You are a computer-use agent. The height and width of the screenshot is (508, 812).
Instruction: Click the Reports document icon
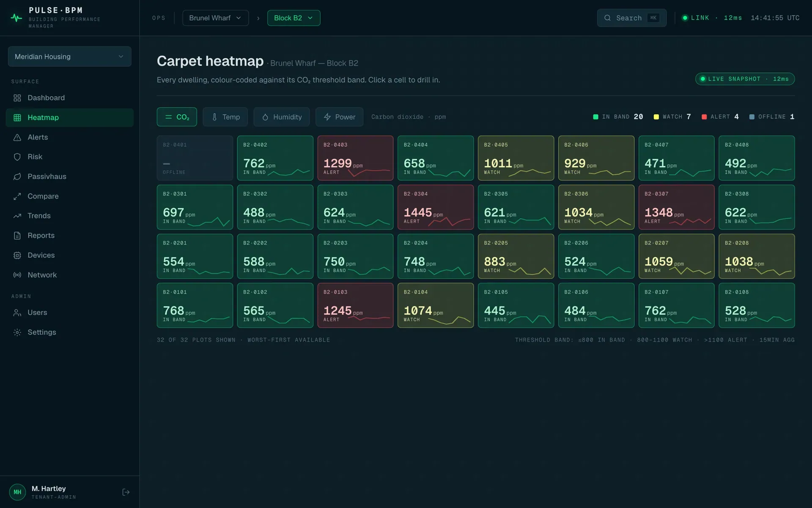pos(17,235)
